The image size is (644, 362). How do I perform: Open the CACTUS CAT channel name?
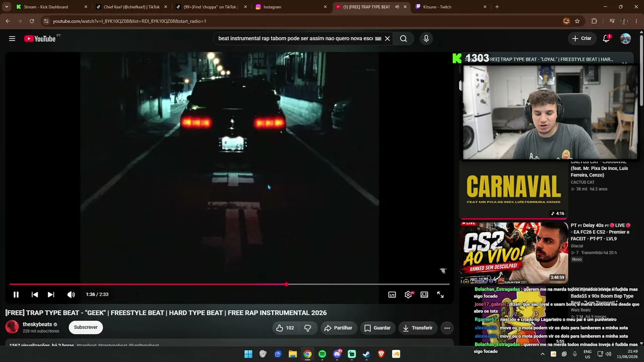(583, 182)
